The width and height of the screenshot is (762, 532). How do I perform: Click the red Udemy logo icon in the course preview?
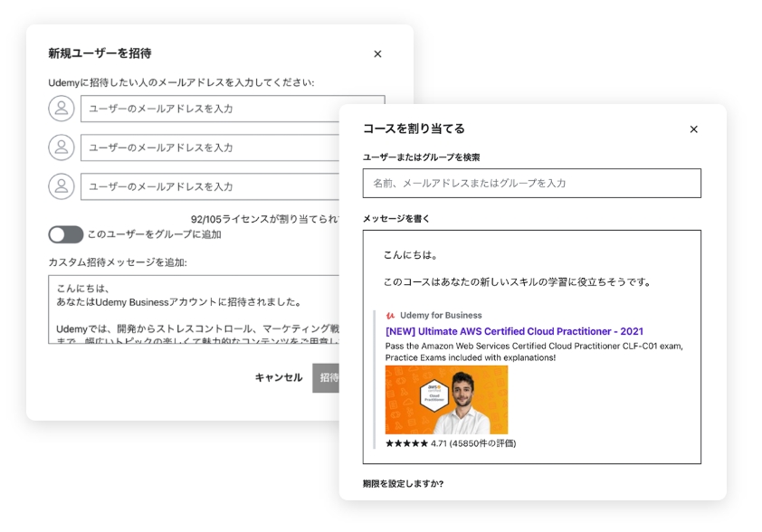click(390, 316)
